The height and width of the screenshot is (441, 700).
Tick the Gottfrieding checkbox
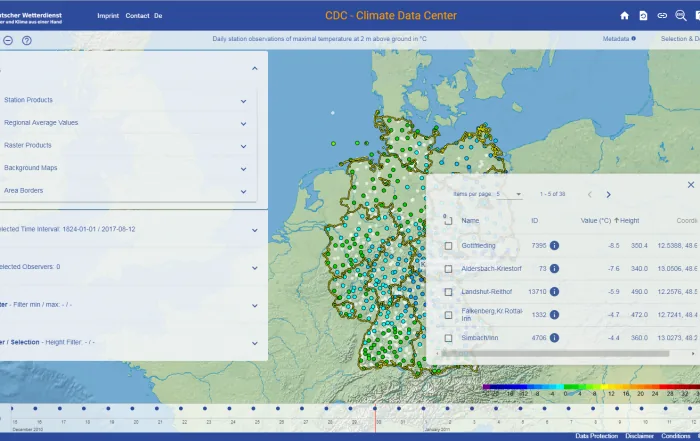pos(448,245)
